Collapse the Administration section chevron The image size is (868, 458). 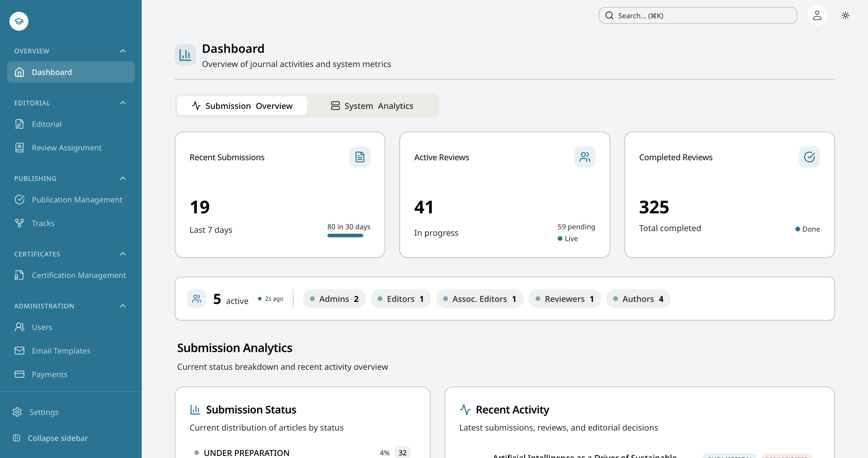[123, 306]
